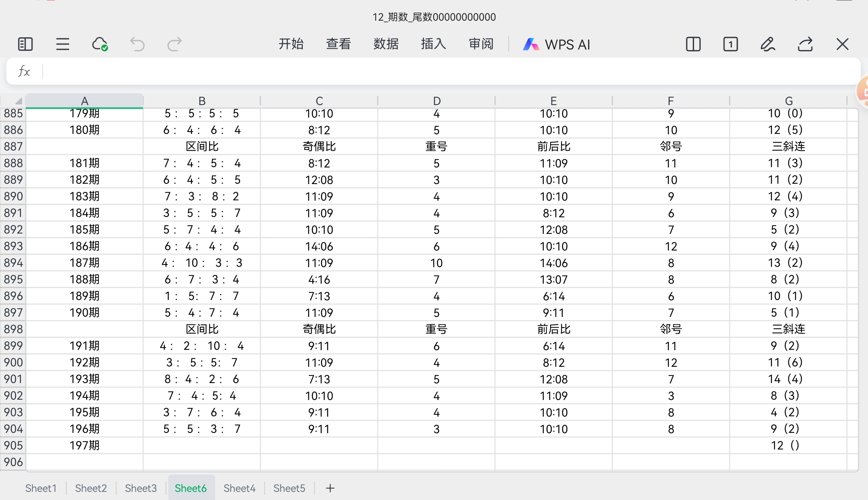Select row 905 header
This screenshot has height=500, width=868.
pyautogui.click(x=13, y=445)
